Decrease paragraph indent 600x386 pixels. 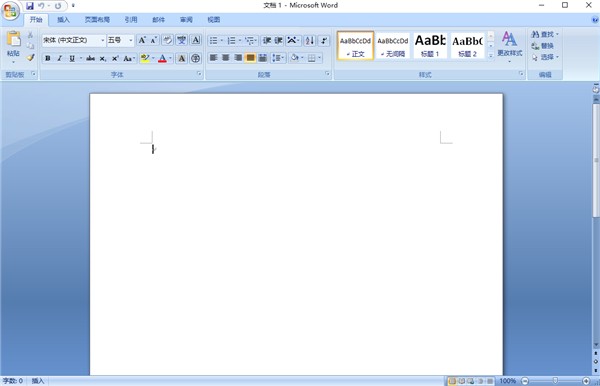point(267,40)
